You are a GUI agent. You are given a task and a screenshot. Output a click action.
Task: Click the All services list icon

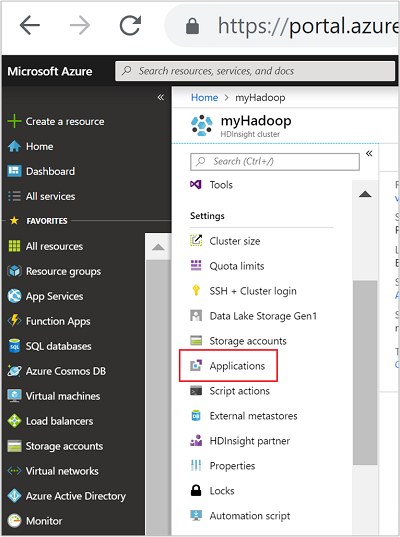click(x=14, y=196)
